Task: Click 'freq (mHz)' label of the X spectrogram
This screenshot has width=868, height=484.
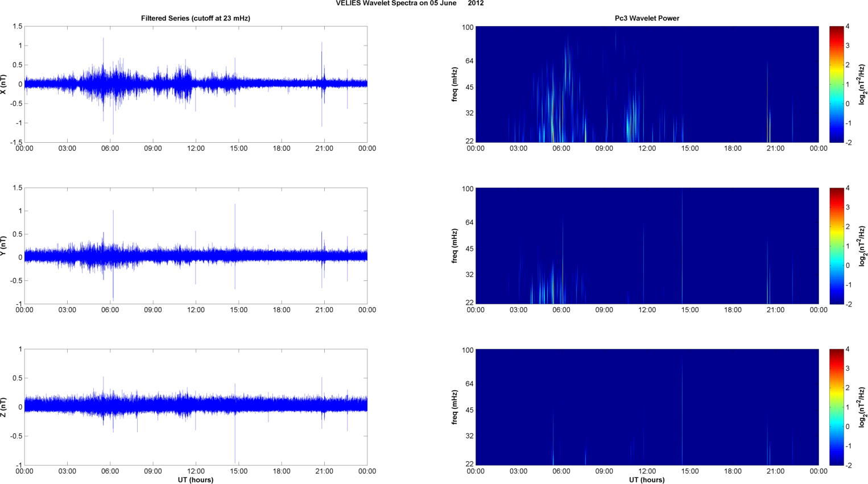Action: (454, 84)
